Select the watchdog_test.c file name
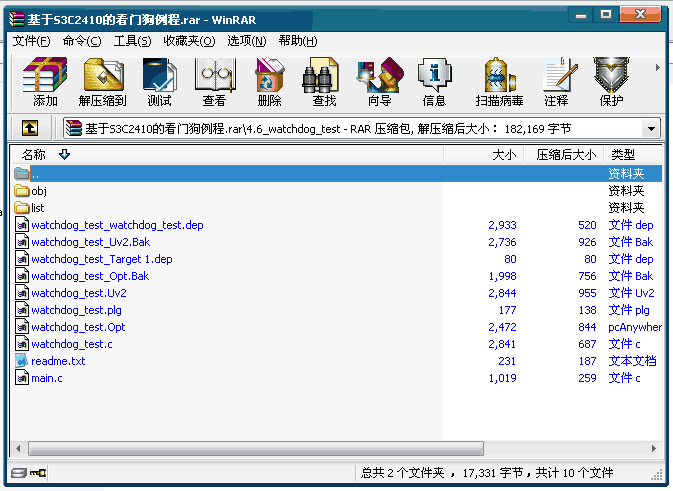 (72, 344)
